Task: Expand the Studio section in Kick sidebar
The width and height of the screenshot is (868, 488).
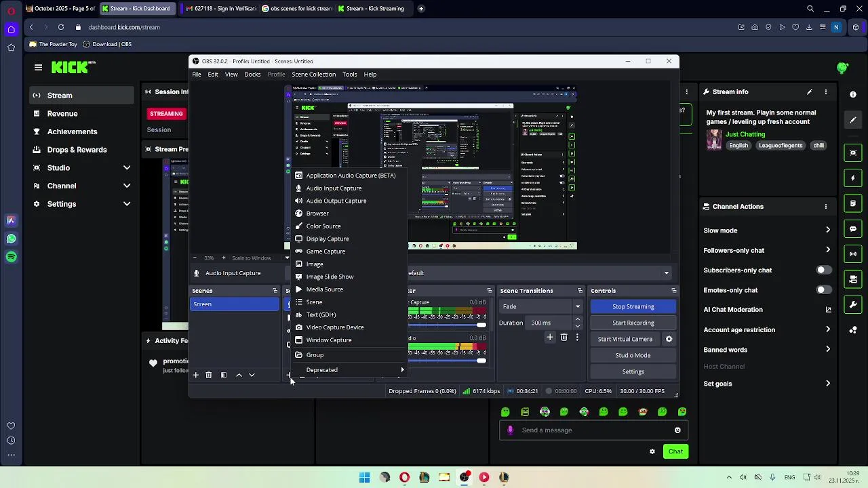Action: pos(127,167)
